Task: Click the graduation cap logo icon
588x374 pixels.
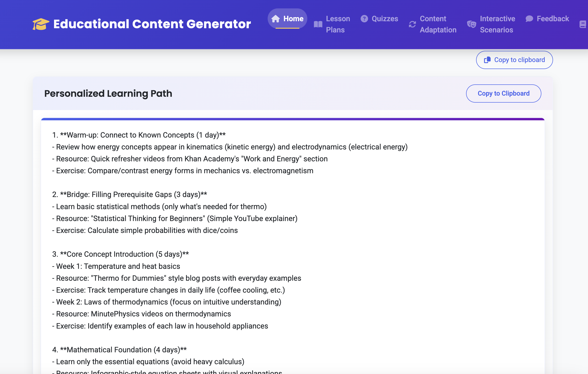Action: pyautogui.click(x=41, y=24)
